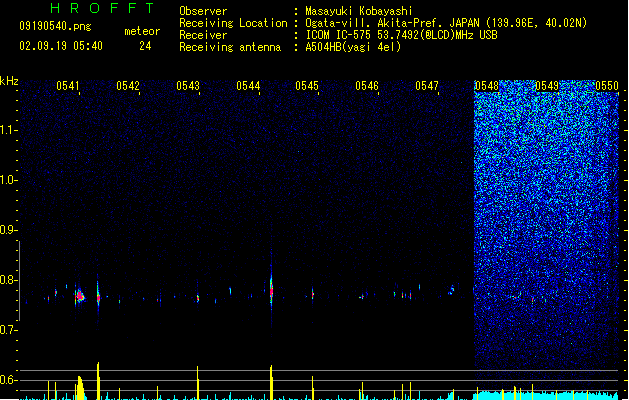Click the HROFFT program title
The height and width of the screenshot is (400, 629).
pyautogui.click(x=102, y=8)
